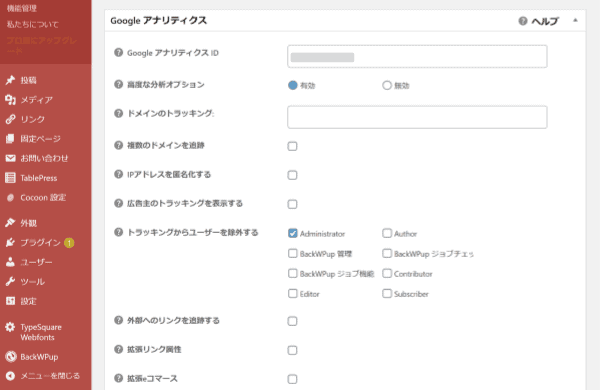
Task: Check the BackWPup ジョブチェック checkbox
Action: pyautogui.click(x=387, y=253)
